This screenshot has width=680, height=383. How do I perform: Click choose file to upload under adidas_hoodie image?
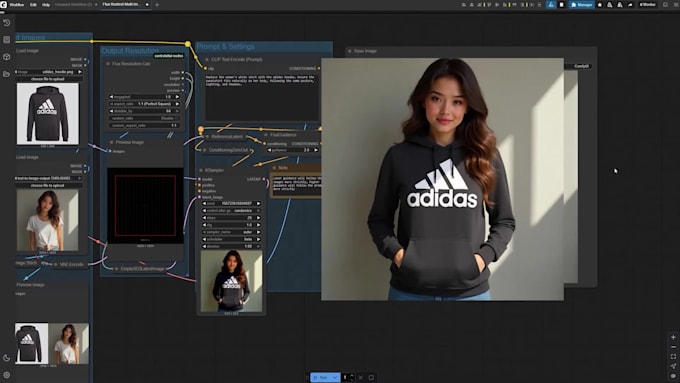click(x=48, y=79)
